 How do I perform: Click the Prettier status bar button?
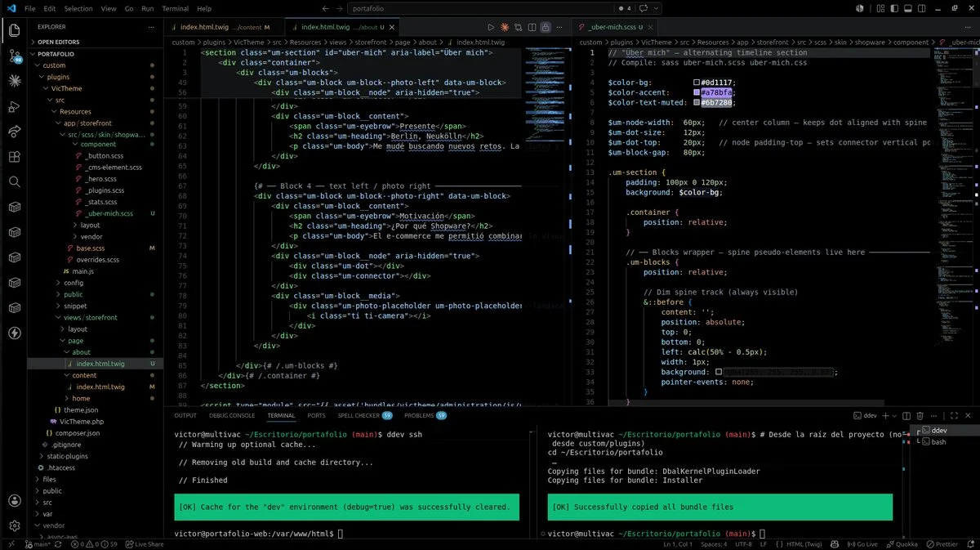pyautogui.click(x=942, y=543)
